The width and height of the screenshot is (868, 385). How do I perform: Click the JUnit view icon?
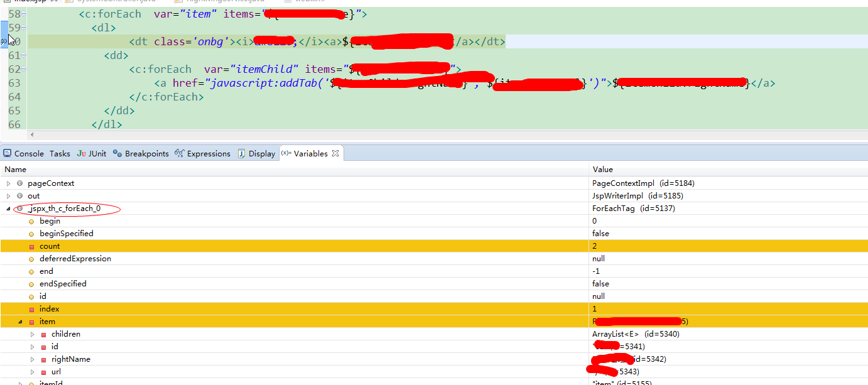coord(81,153)
